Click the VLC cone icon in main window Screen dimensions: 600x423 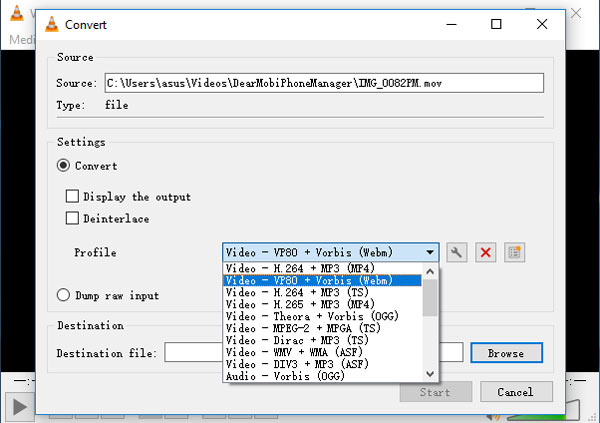tap(16, 14)
